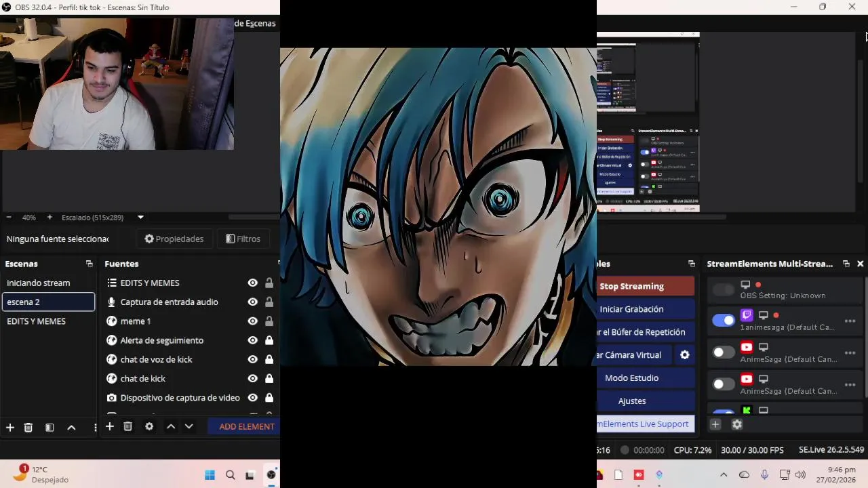Viewport: 868px width, 488px height.
Task: Move scene up using Escenas up arrow
Action: (x=71, y=428)
